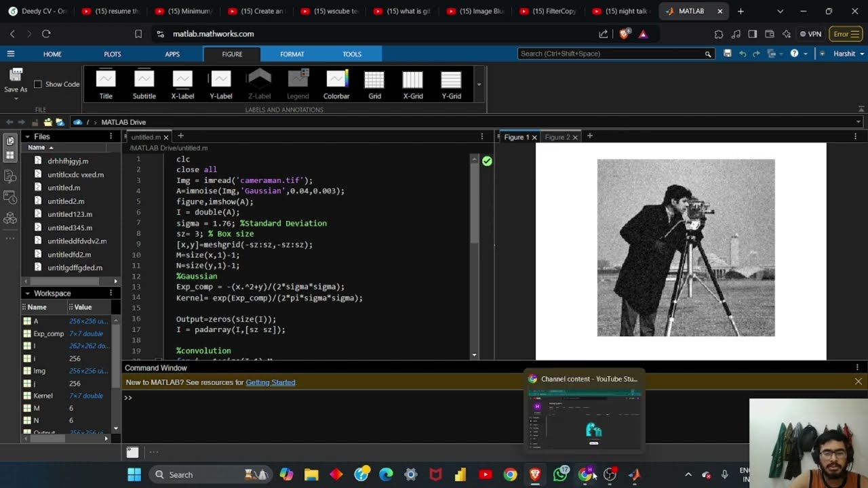
Task: Open the Harshit account dropdown
Action: click(848, 54)
